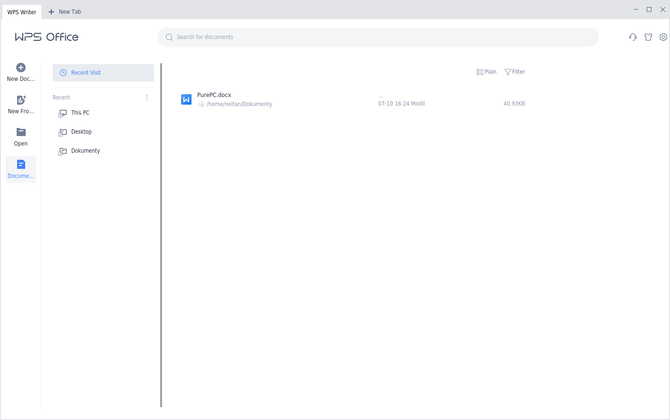Select Recent Visit in the side panel
670x420 pixels.
pyautogui.click(x=103, y=73)
